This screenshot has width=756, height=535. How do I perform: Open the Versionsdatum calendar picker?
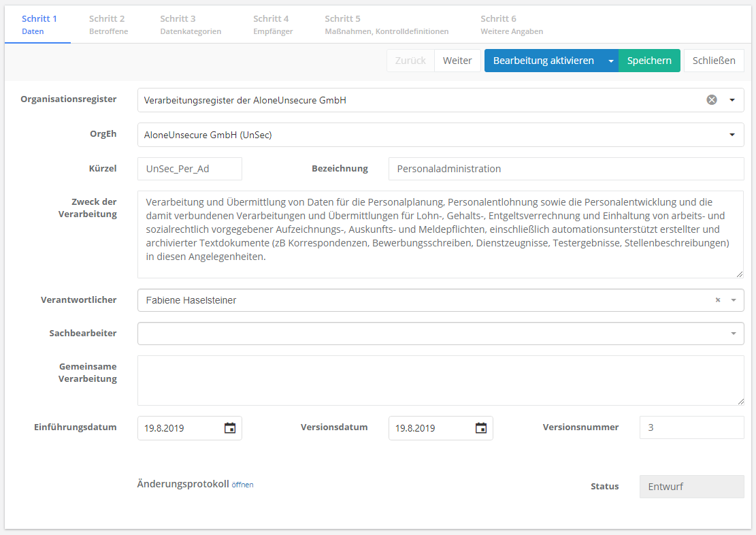(481, 428)
